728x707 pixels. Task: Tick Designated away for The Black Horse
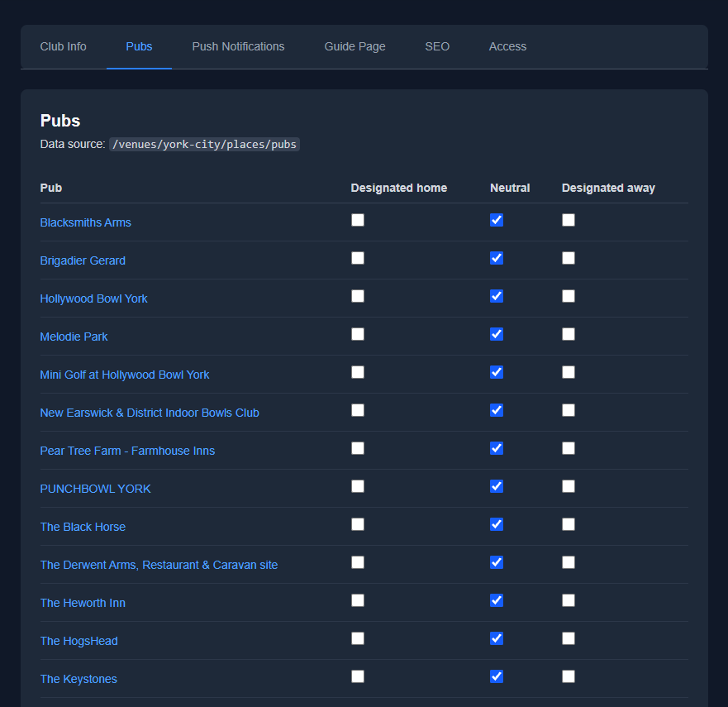click(569, 525)
